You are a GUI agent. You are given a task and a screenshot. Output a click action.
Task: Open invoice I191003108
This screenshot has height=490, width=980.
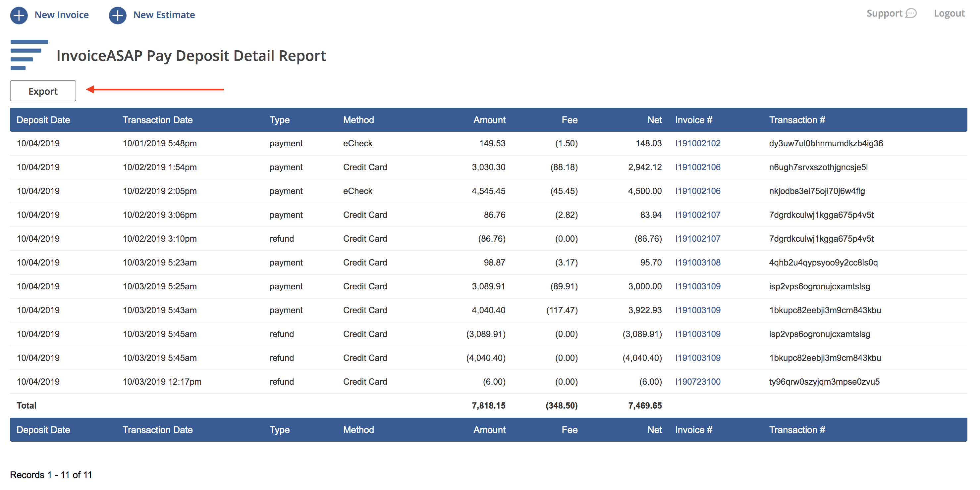[x=698, y=262]
